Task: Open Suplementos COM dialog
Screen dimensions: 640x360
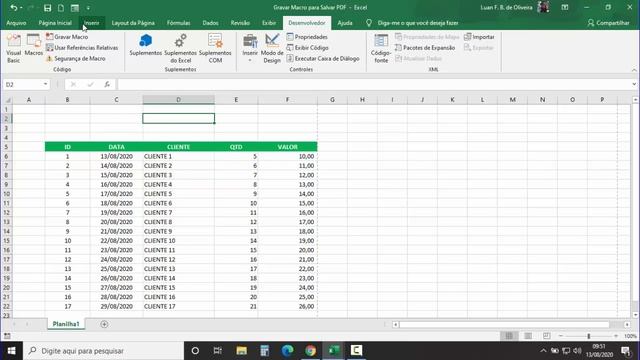Action: pyautogui.click(x=215, y=49)
